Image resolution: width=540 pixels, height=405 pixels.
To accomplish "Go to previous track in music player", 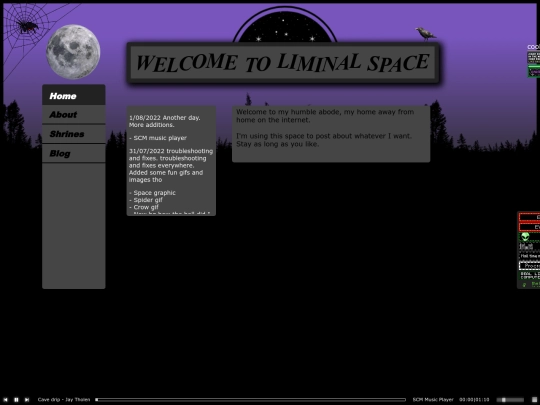I will (6, 399).
